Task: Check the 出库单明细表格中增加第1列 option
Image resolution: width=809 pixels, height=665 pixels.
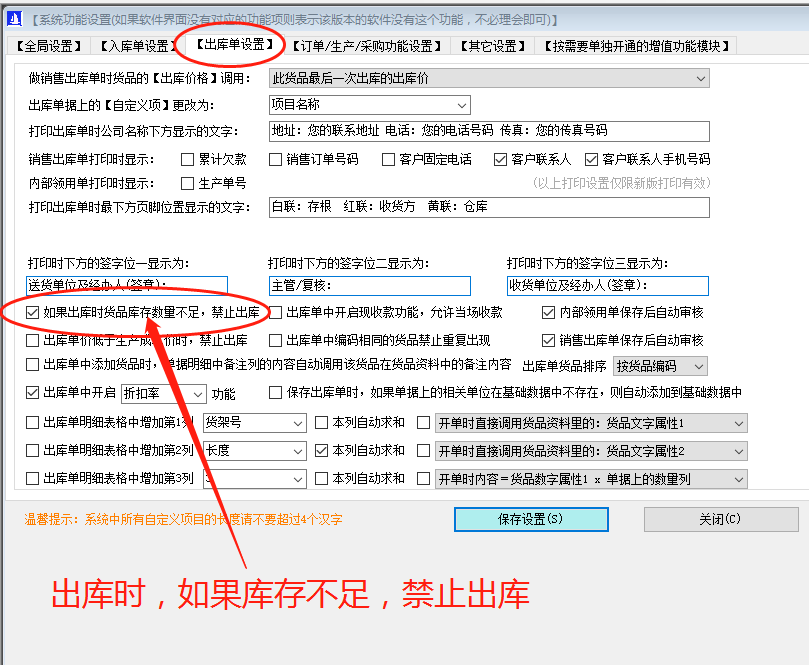Action: 33,423
